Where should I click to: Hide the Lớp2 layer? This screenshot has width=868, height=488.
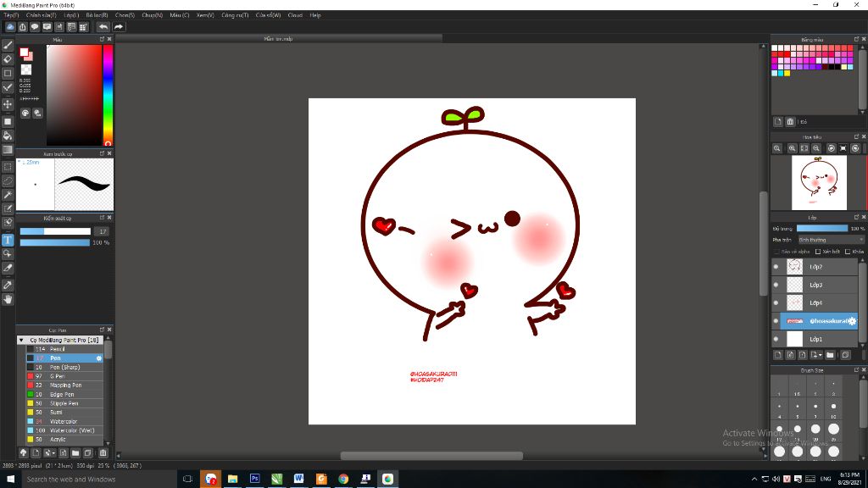[776, 267]
